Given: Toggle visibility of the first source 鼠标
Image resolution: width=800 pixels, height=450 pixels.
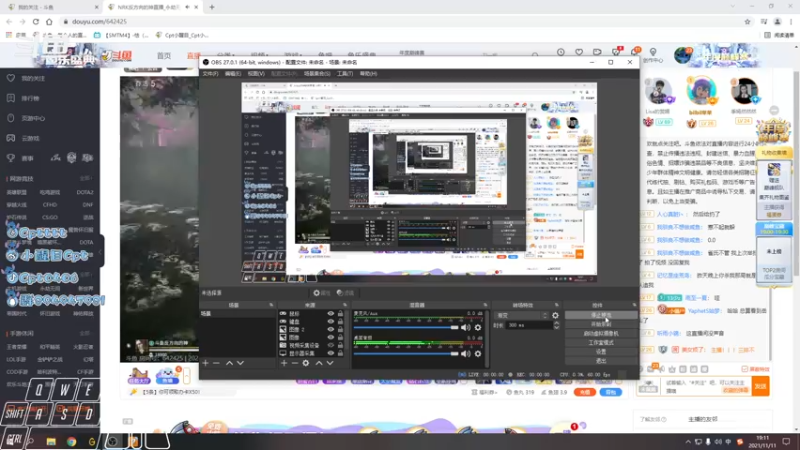Looking at the screenshot, I should pos(331,314).
